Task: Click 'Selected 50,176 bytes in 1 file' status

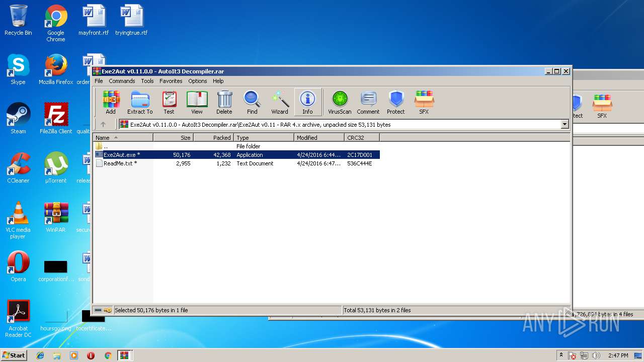Action: (x=151, y=310)
